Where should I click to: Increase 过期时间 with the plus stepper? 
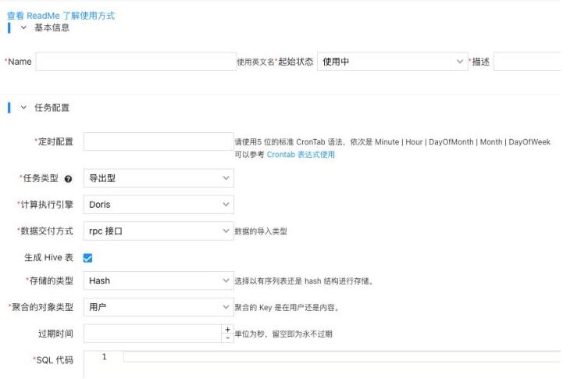227,329
